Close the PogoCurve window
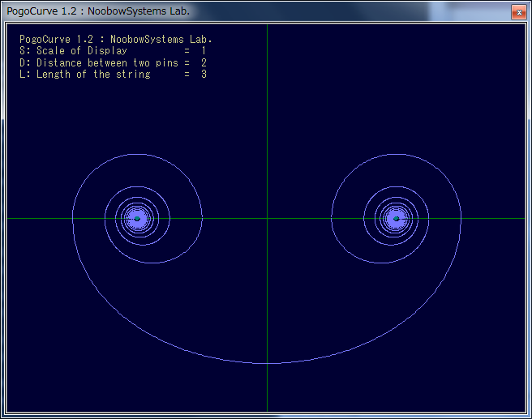 click(519, 12)
